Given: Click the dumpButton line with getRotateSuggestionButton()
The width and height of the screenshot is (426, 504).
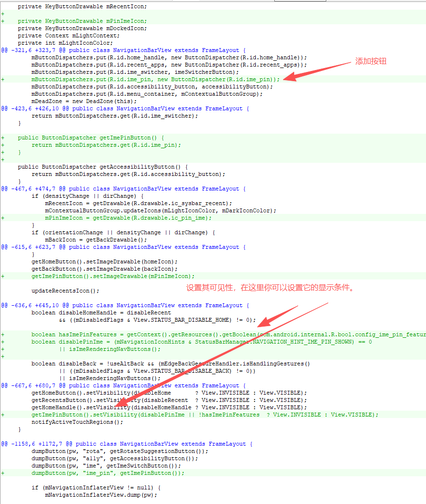Looking at the screenshot, I should [120, 452].
